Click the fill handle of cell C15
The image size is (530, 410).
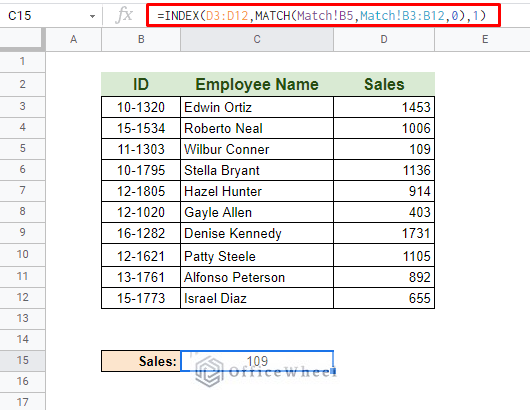(x=333, y=371)
